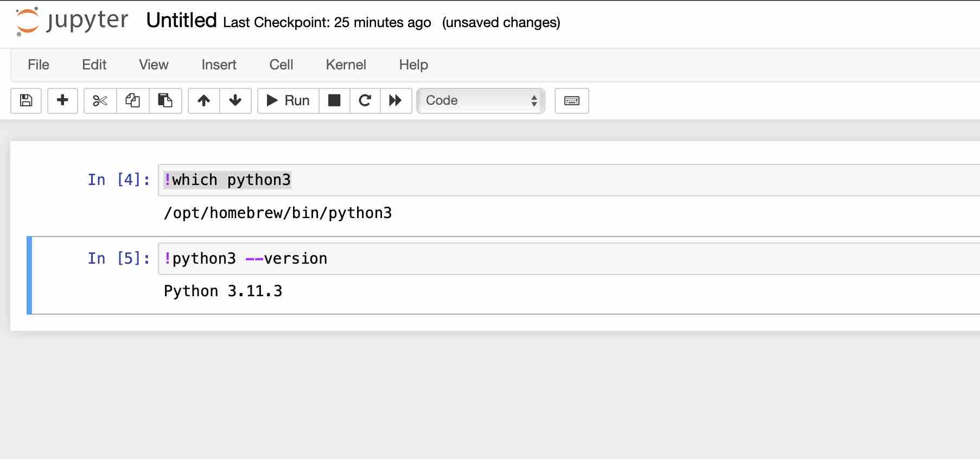
Task: Open the Kernel menu
Action: pos(346,65)
